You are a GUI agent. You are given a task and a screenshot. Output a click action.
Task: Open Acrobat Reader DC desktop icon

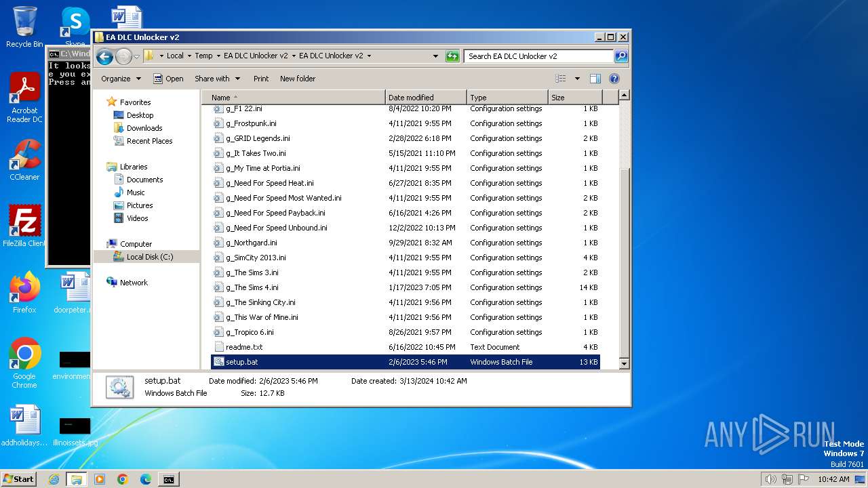(x=24, y=98)
